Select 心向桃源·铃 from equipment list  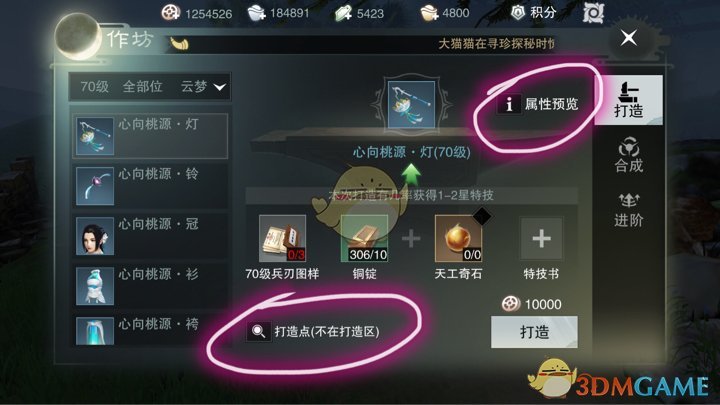[150, 186]
